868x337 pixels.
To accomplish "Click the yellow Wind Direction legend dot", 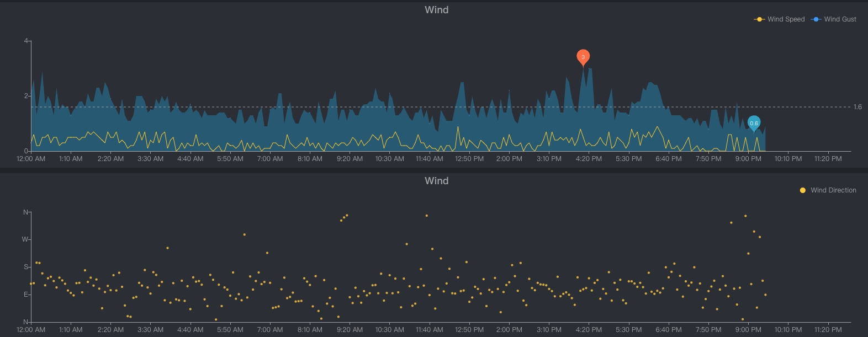I will pyautogui.click(x=802, y=190).
